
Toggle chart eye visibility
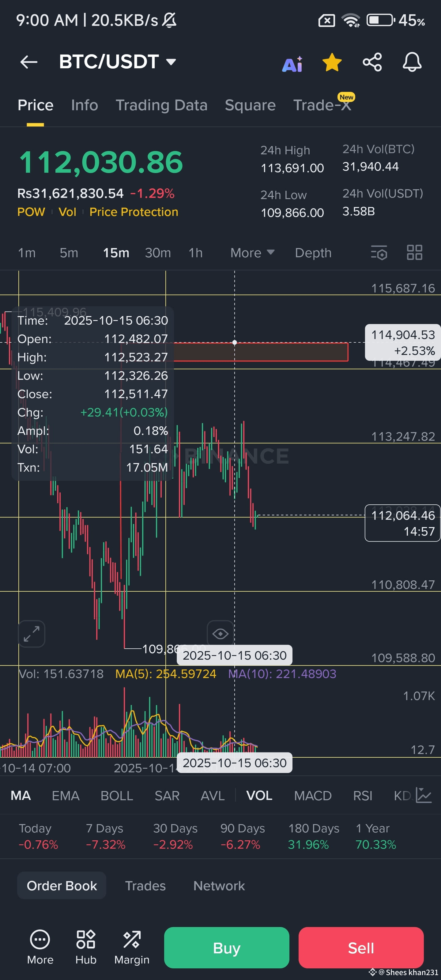[220, 634]
